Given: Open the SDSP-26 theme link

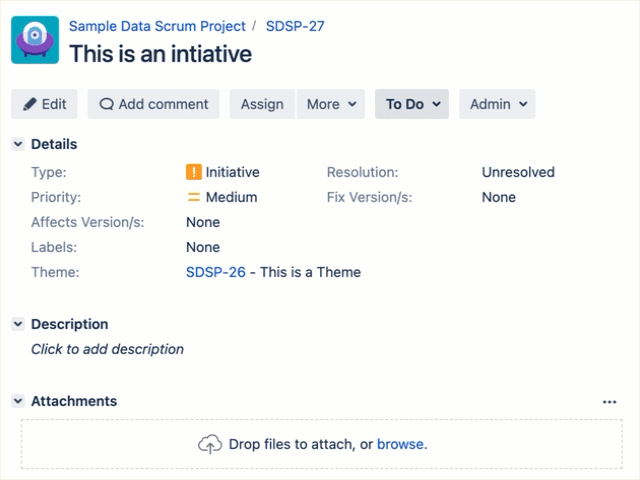Looking at the screenshot, I should coord(216,272).
